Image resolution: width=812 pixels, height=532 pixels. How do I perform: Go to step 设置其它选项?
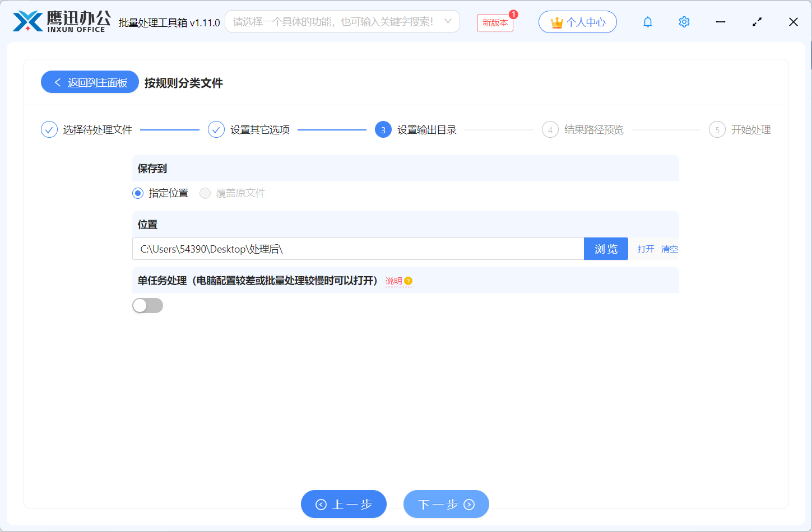(249, 129)
